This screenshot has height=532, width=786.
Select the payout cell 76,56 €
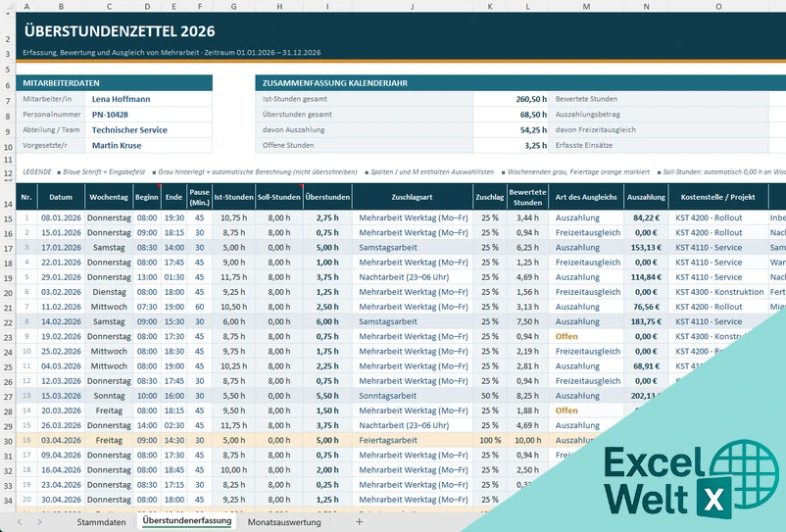click(646, 307)
